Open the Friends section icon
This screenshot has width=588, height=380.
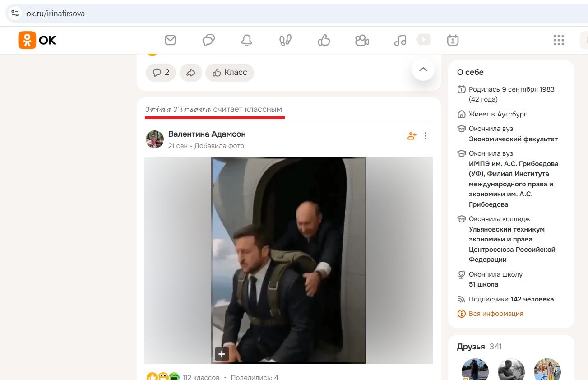pos(285,40)
